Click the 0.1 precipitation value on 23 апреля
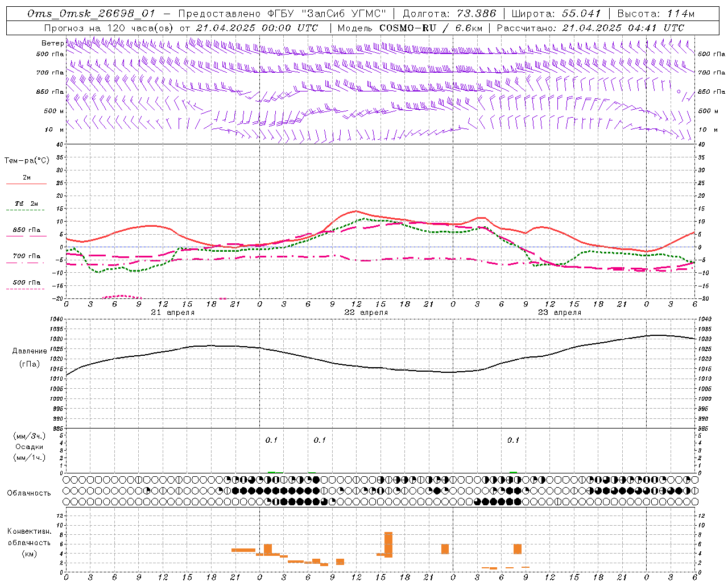728x582 pixels. coord(514,440)
